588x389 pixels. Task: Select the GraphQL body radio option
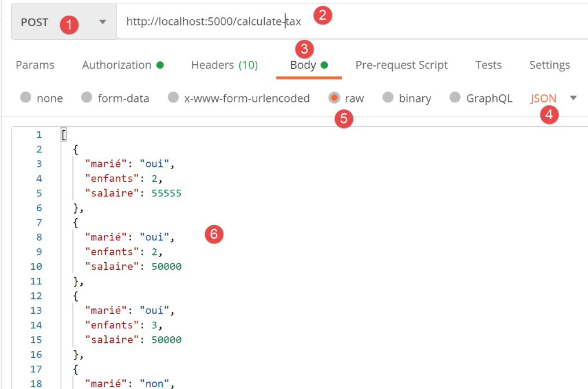tap(455, 98)
